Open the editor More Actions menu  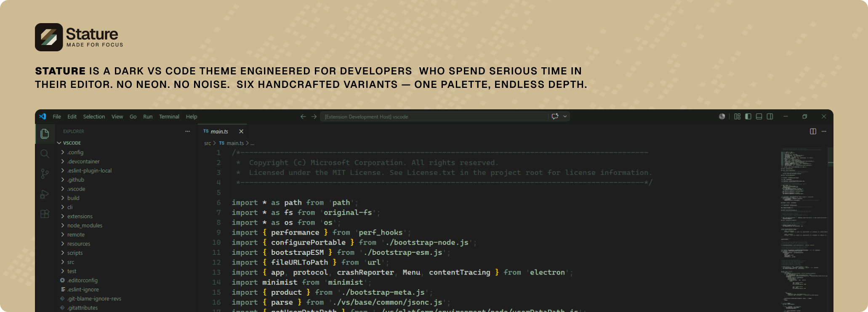(x=824, y=132)
